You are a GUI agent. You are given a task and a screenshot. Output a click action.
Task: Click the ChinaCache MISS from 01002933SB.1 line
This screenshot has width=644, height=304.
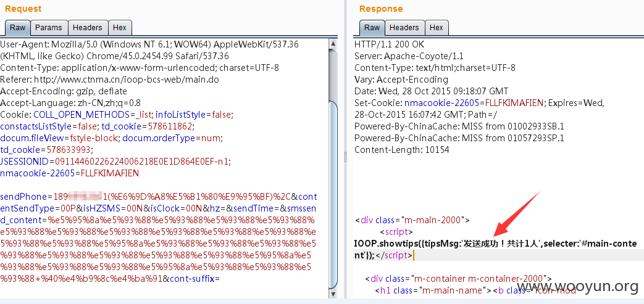(459, 126)
